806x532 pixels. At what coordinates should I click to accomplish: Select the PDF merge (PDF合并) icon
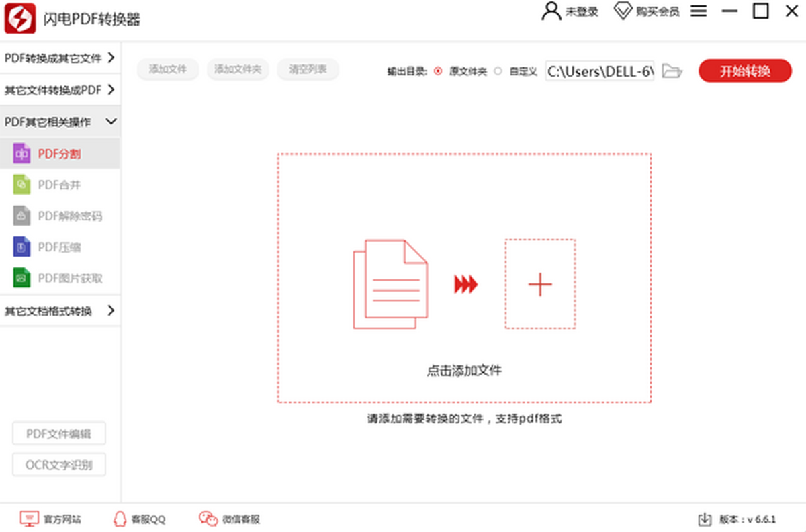tap(21, 185)
